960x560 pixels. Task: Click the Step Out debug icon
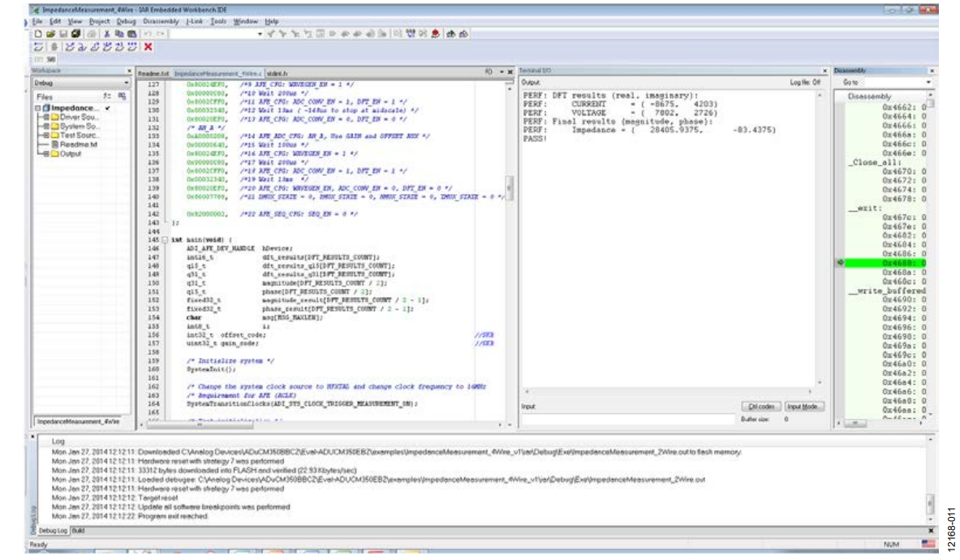pyautogui.click(x=94, y=46)
